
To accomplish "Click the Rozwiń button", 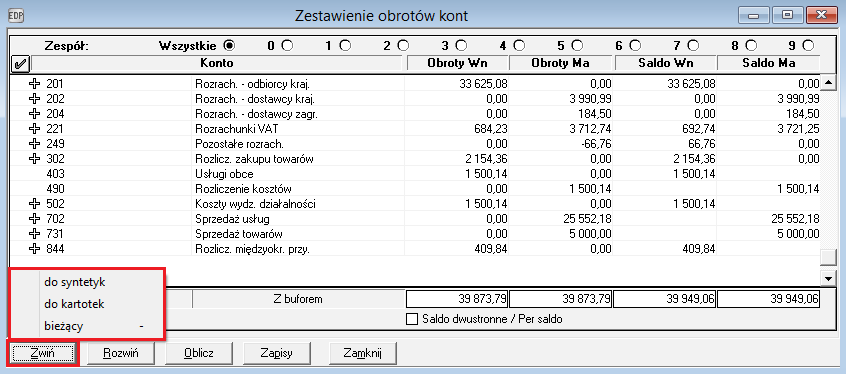I will pos(121,353).
